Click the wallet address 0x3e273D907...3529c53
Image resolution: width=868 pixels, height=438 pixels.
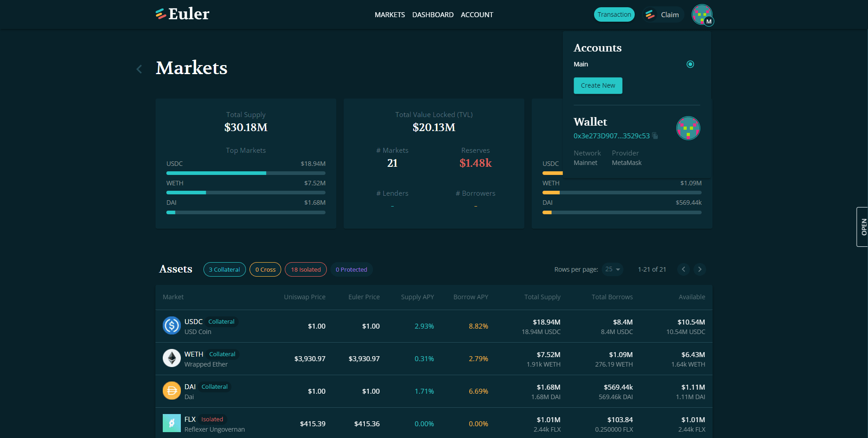(x=611, y=136)
